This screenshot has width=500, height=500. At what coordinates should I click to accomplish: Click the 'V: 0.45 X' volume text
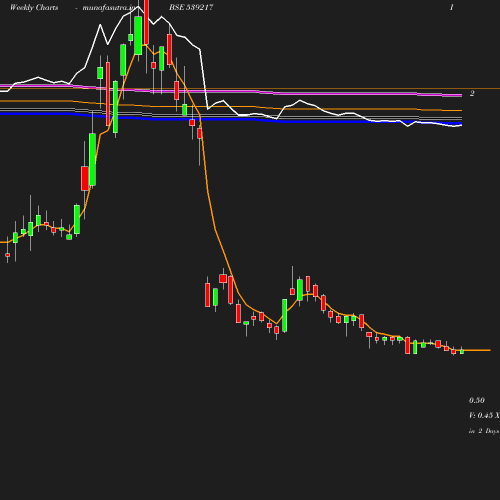(x=484, y=415)
